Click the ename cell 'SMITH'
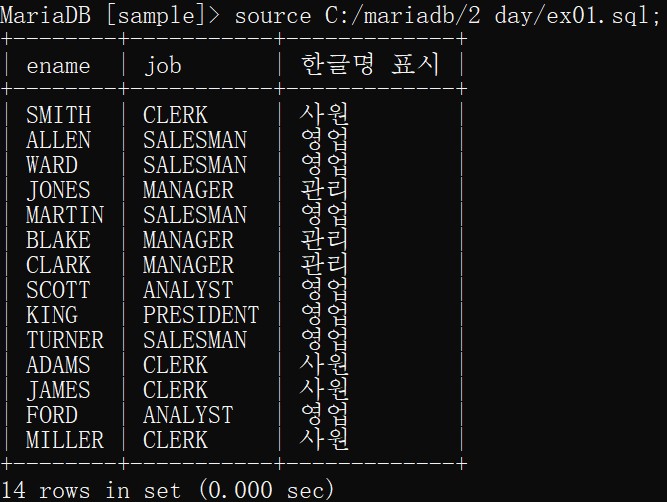667x502 pixels. [58, 115]
